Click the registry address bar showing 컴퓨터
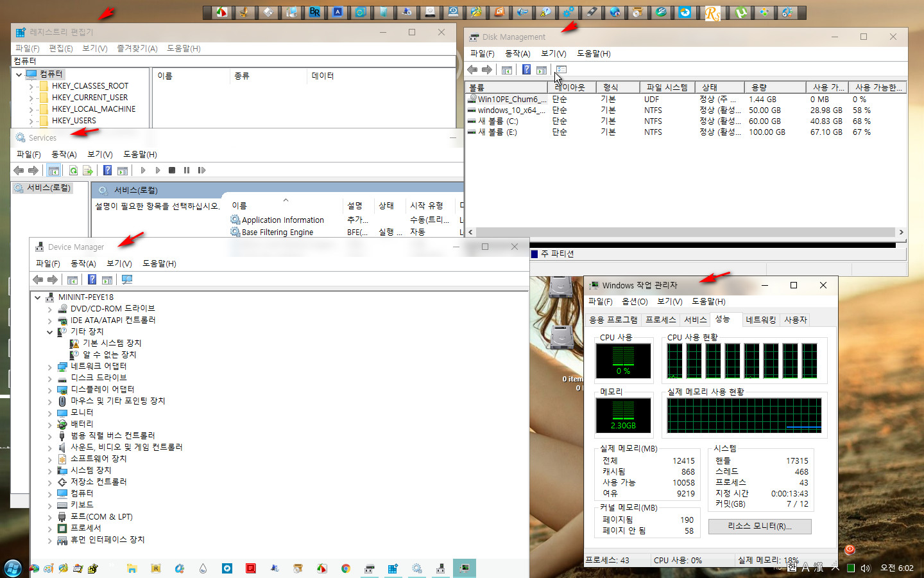The image size is (924, 578). point(234,61)
